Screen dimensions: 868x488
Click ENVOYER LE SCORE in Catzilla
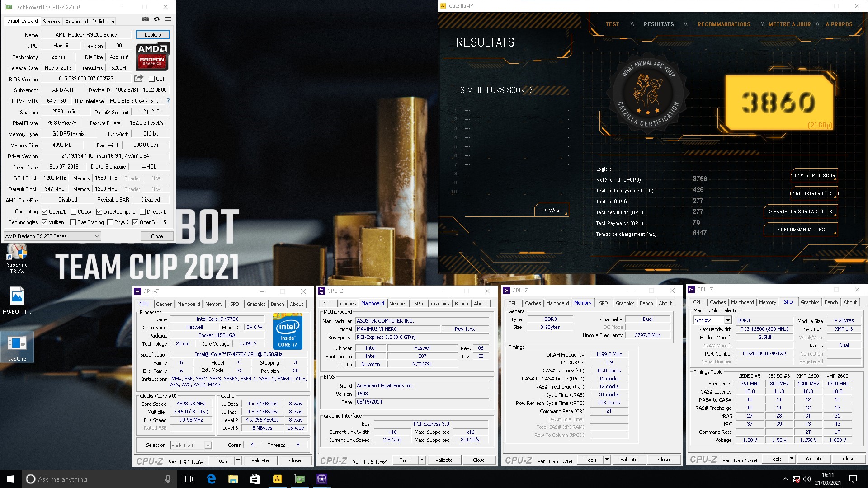tap(814, 175)
